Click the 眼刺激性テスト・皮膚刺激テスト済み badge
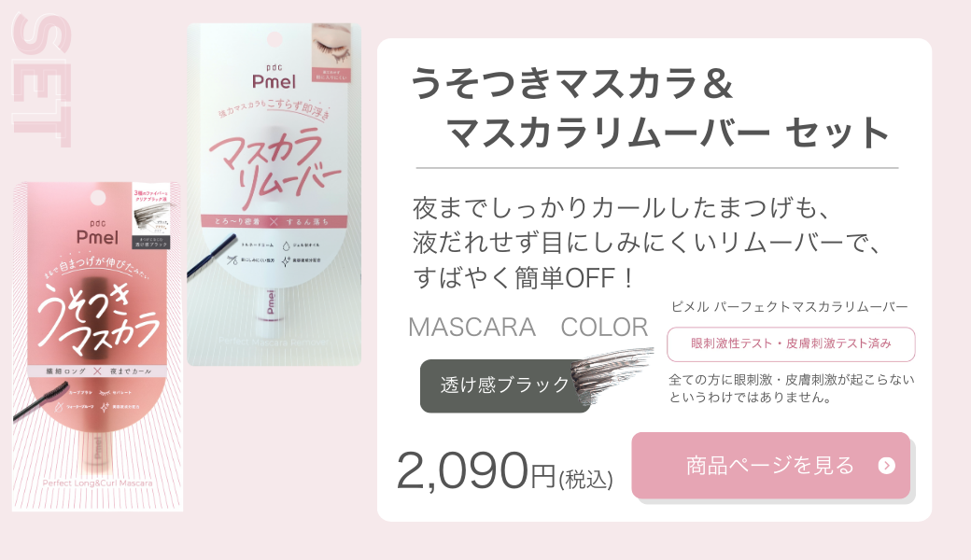 click(791, 344)
